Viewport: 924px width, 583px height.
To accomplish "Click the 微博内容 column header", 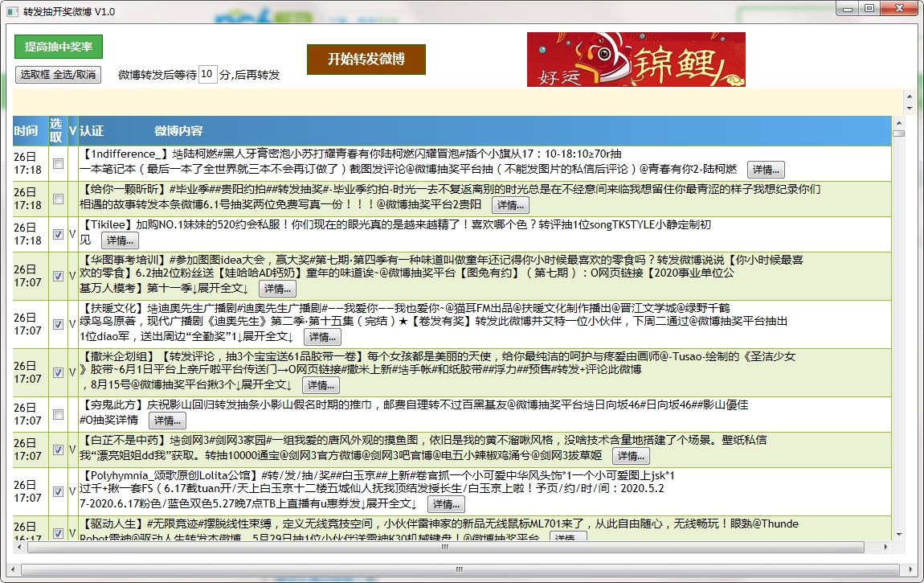I will (x=178, y=130).
